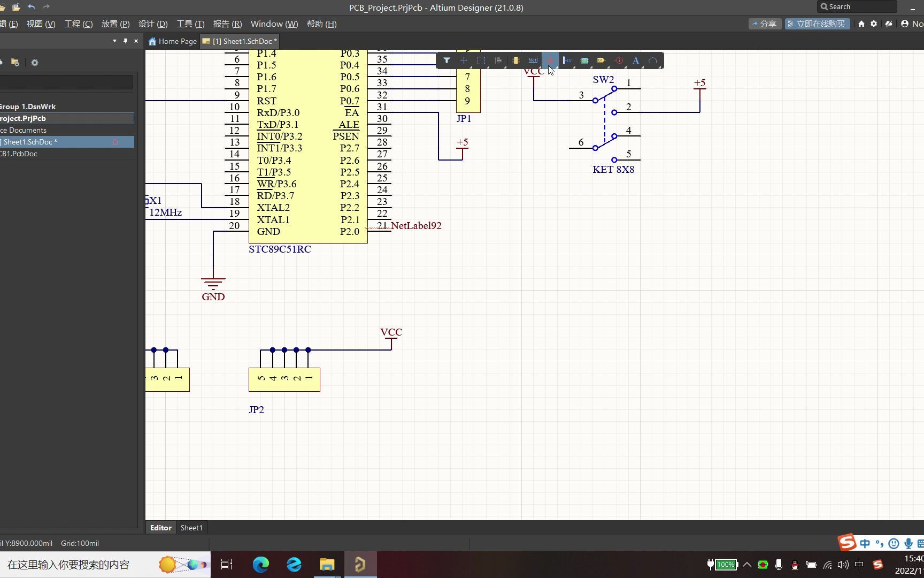
Task: Open the user account dropdown
Action: tap(912, 24)
